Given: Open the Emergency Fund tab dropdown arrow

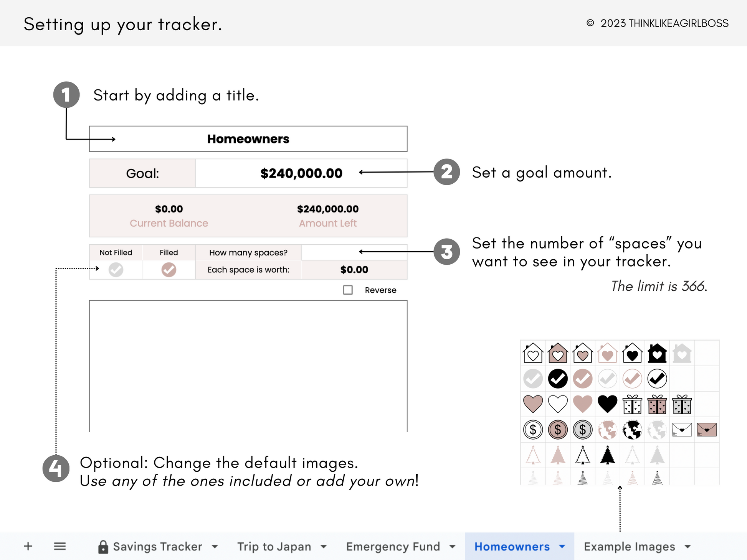Looking at the screenshot, I should click(453, 547).
